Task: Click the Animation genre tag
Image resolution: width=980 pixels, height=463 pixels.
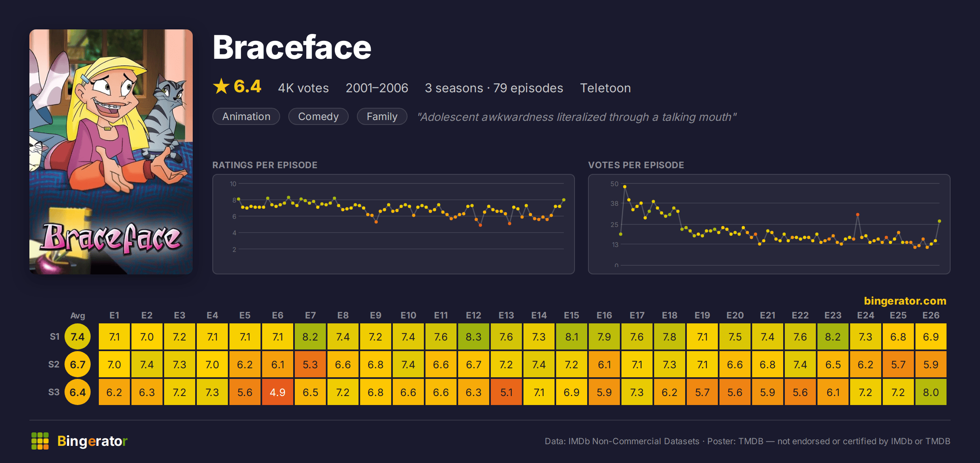Action: click(x=246, y=116)
